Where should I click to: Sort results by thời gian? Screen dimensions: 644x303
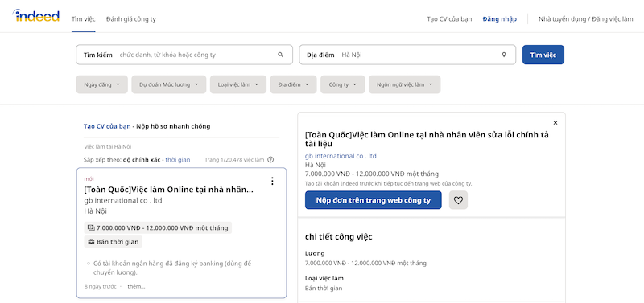(x=178, y=159)
